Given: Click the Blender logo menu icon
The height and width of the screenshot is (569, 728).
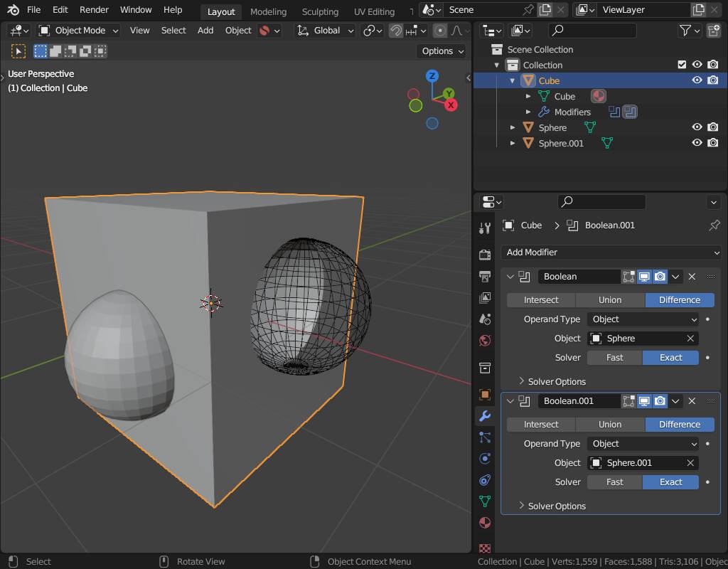Looking at the screenshot, I should pos(13,10).
